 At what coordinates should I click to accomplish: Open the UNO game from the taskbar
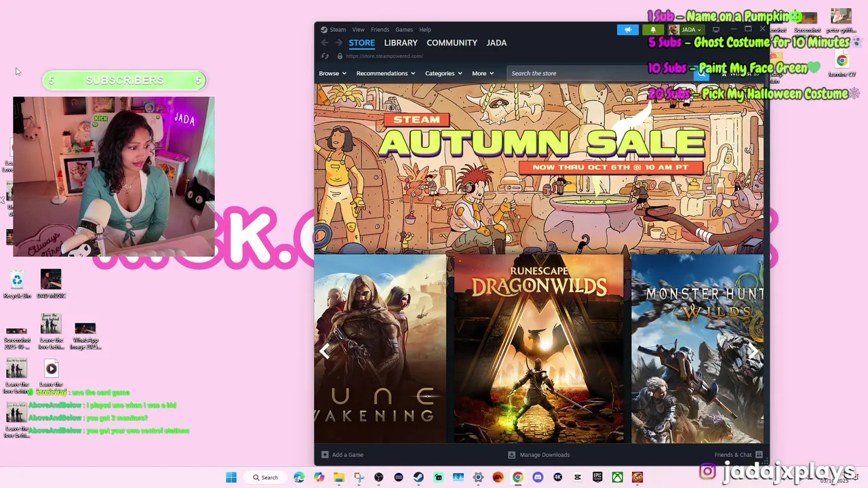tap(637, 478)
